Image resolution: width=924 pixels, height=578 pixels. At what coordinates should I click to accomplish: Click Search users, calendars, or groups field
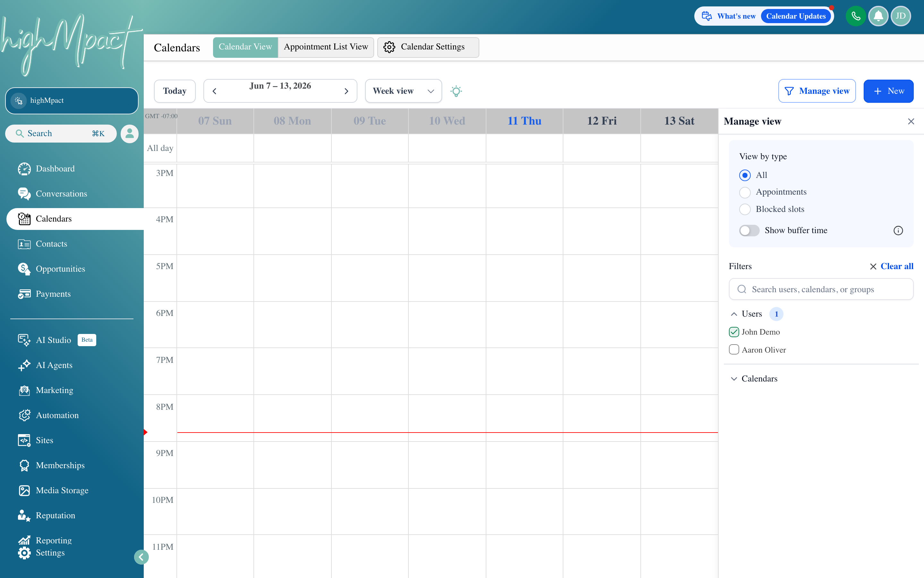821,289
